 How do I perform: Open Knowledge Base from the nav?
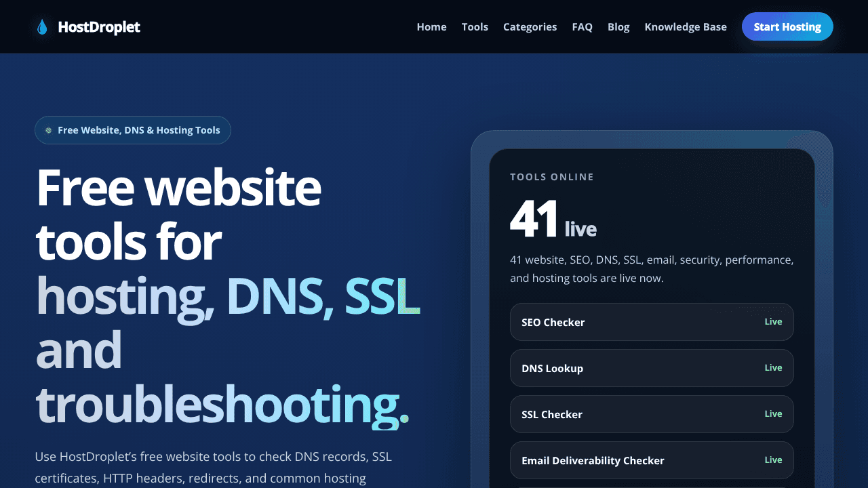686,27
